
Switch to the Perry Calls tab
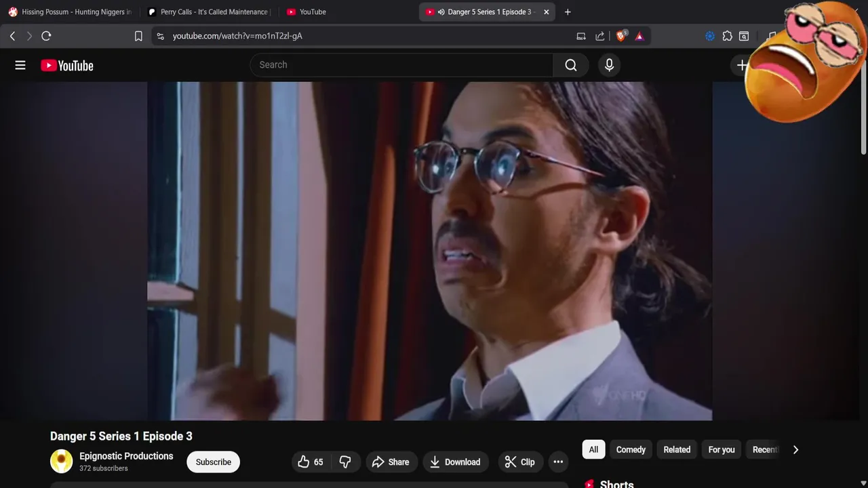208,12
